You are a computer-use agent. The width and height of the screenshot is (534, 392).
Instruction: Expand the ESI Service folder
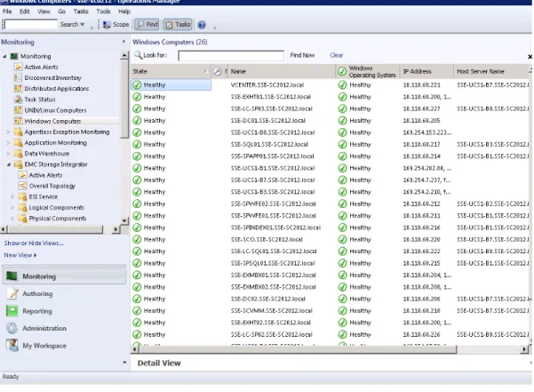(x=13, y=196)
